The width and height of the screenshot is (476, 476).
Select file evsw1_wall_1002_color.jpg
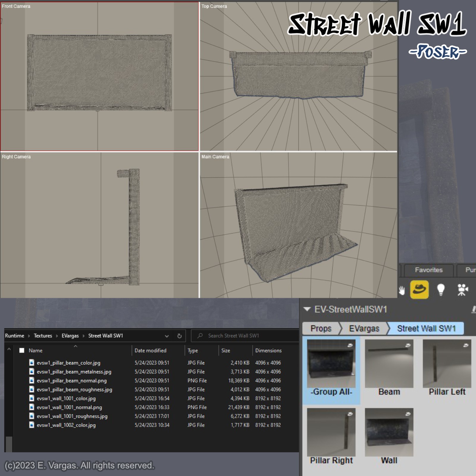pos(66,425)
